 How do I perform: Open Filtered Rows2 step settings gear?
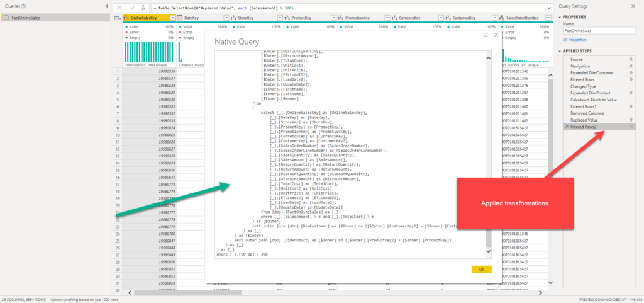[630, 127]
